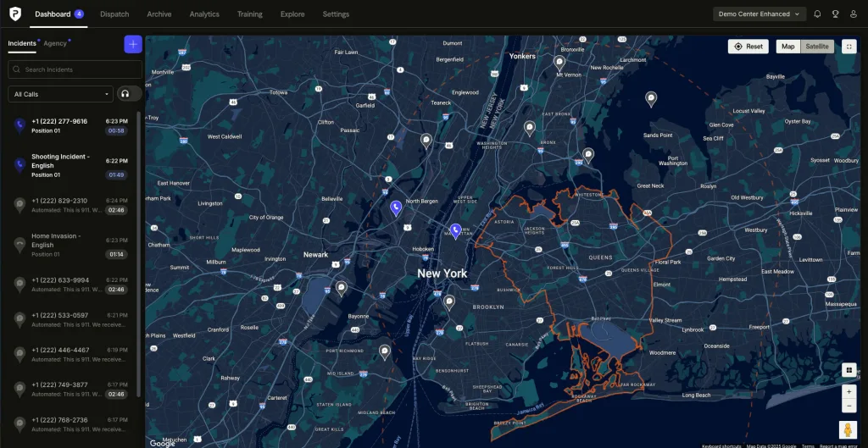This screenshot has height=448, width=868.
Task: Click the Search Incidents field
Action: pos(75,69)
